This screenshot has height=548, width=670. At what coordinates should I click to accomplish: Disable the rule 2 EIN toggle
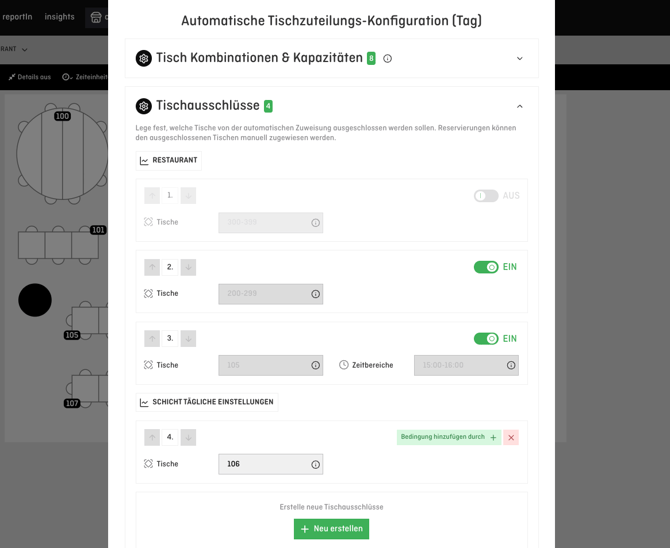[x=486, y=267]
